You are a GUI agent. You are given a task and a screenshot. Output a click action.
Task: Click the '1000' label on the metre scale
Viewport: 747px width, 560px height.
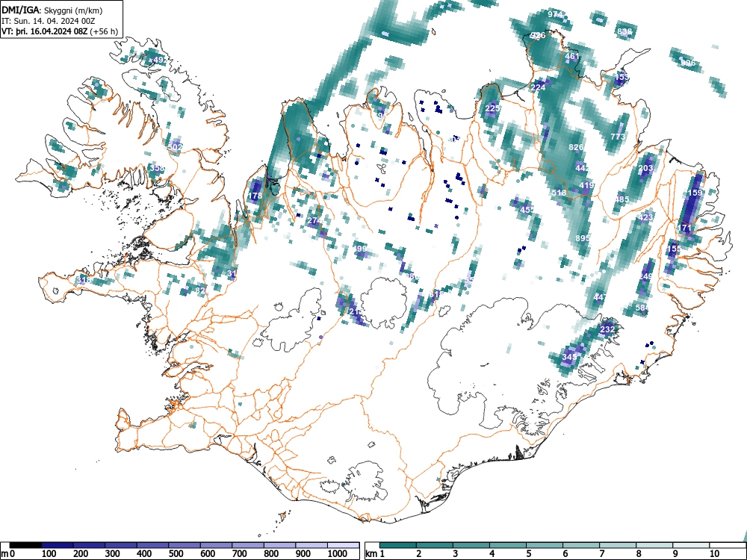338,554
